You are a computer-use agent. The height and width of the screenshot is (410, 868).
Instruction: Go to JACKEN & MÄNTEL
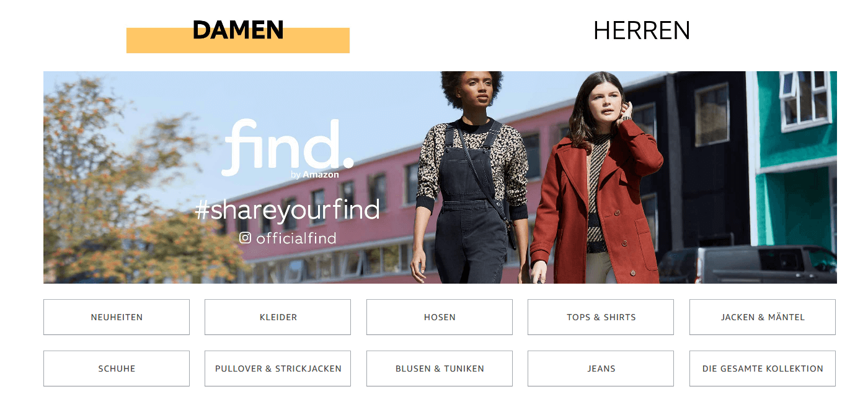(x=763, y=317)
